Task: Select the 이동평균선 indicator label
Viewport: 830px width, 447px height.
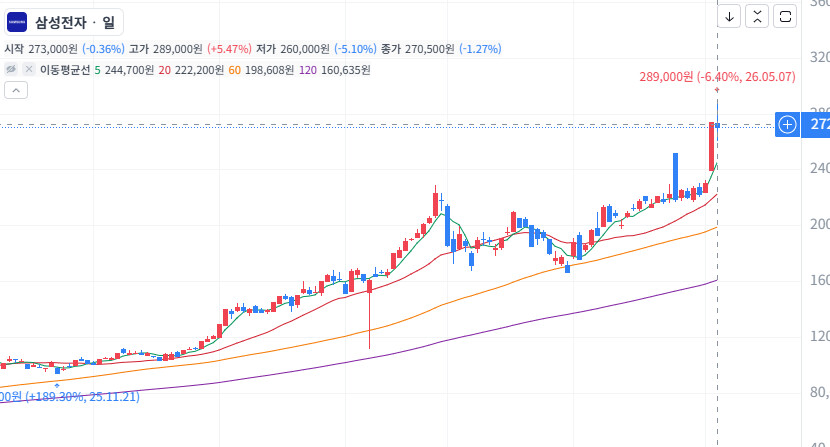Action: (65, 70)
